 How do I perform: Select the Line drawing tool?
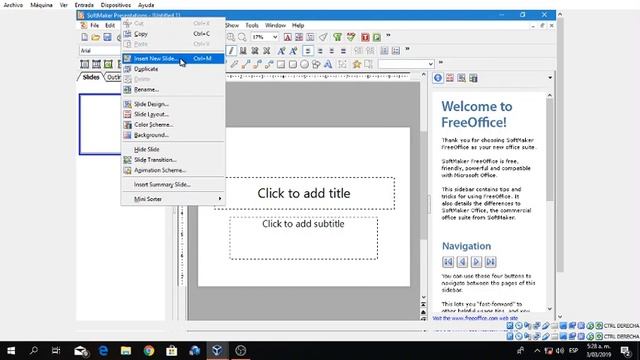234,64
